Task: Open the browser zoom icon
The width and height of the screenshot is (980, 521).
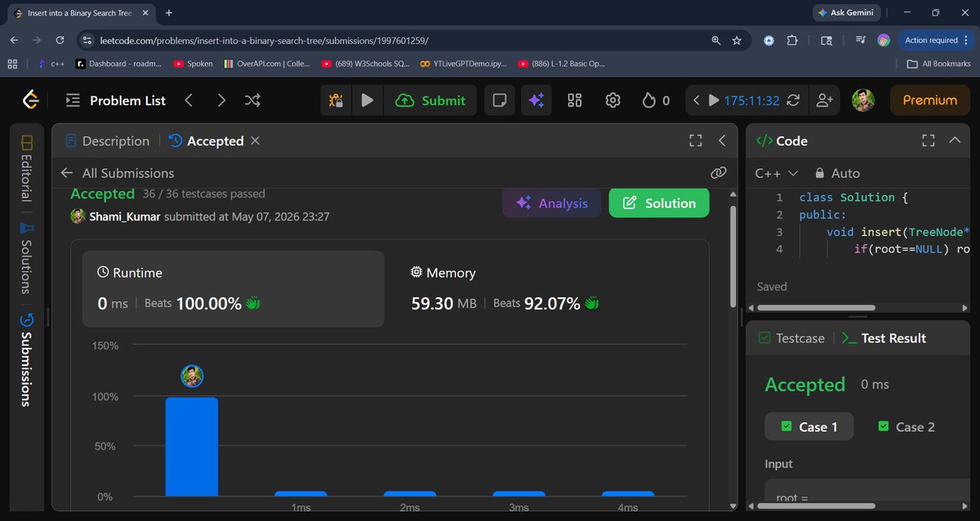Action: tap(716, 40)
